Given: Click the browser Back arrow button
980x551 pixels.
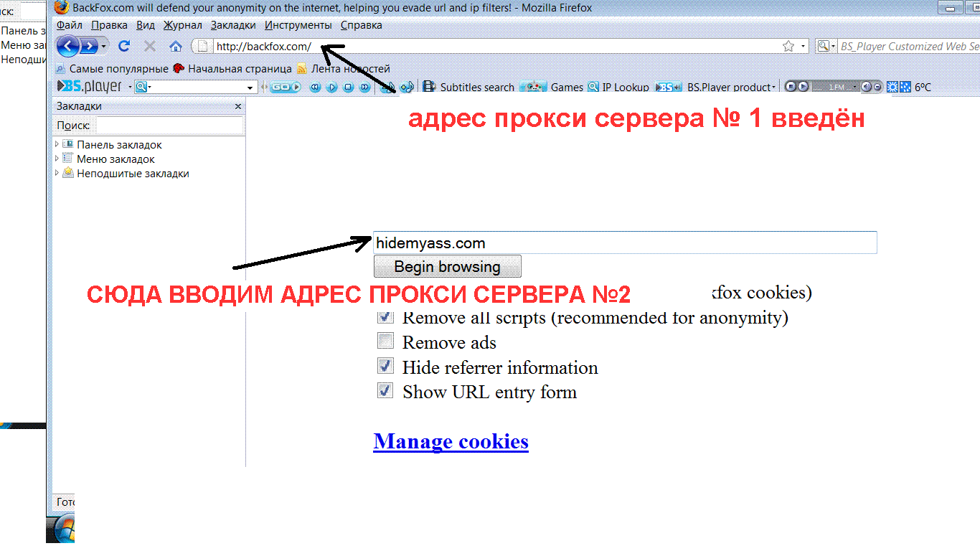Looking at the screenshot, I should pos(67,47).
